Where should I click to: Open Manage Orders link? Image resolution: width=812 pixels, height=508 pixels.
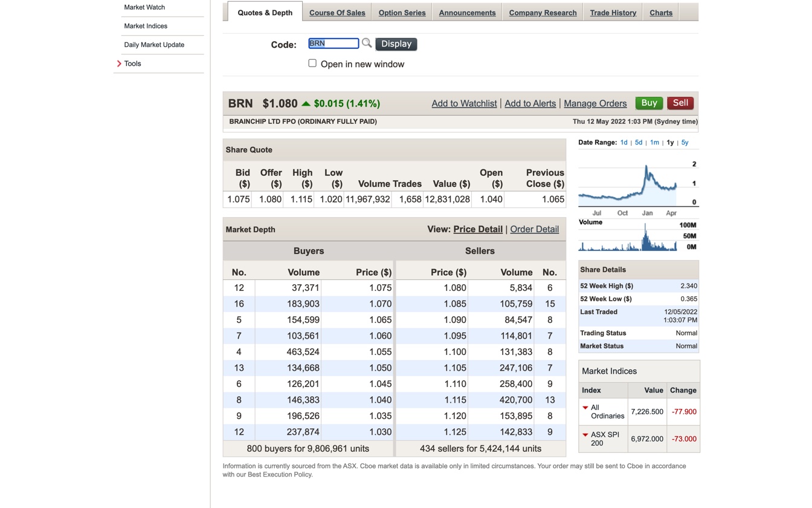(x=595, y=103)
